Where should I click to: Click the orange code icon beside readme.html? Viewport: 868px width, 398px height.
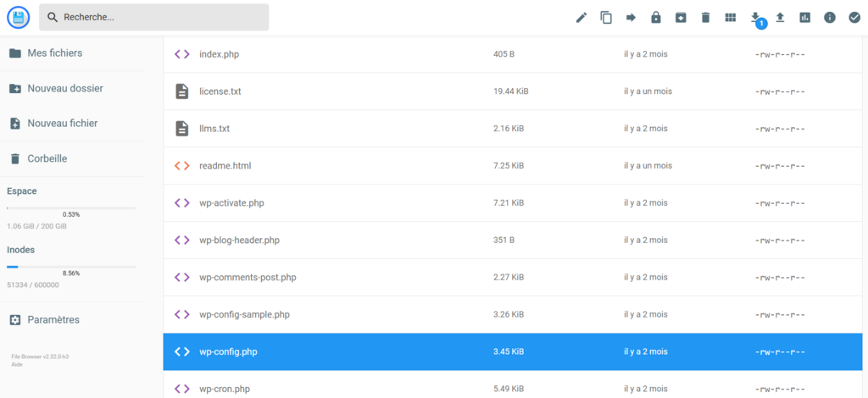pos(182,165)
